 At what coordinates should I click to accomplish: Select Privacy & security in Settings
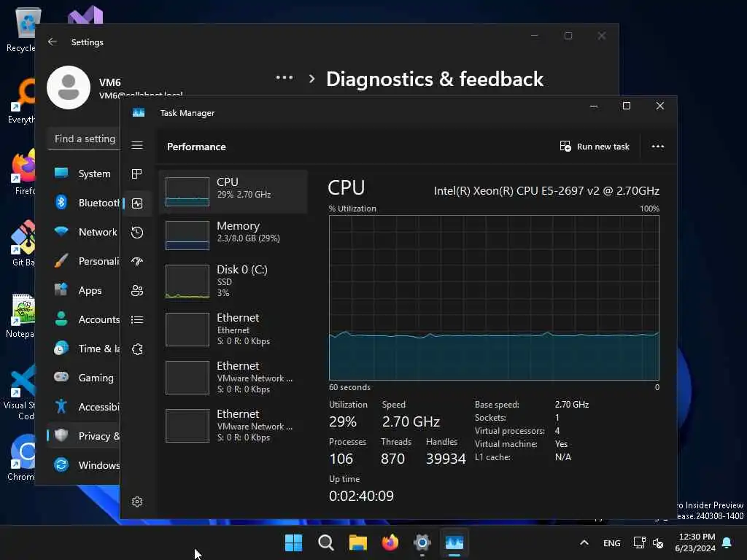83,436
